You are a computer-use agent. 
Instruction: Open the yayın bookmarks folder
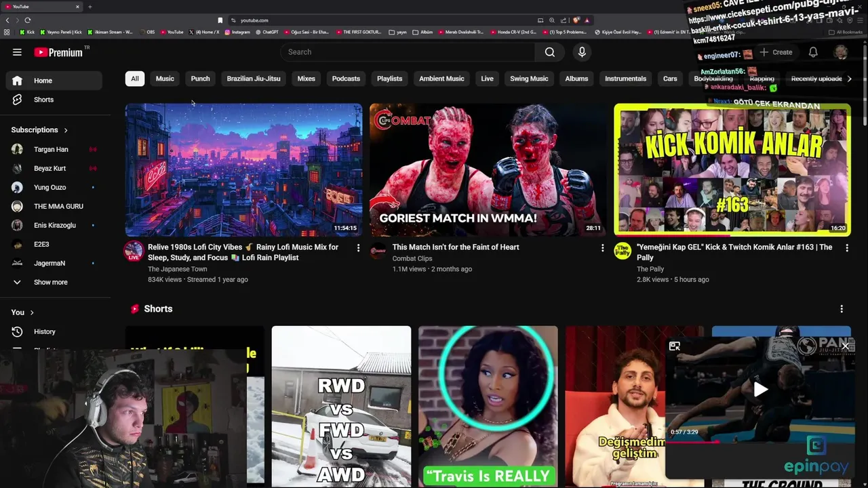pos(397,32)
